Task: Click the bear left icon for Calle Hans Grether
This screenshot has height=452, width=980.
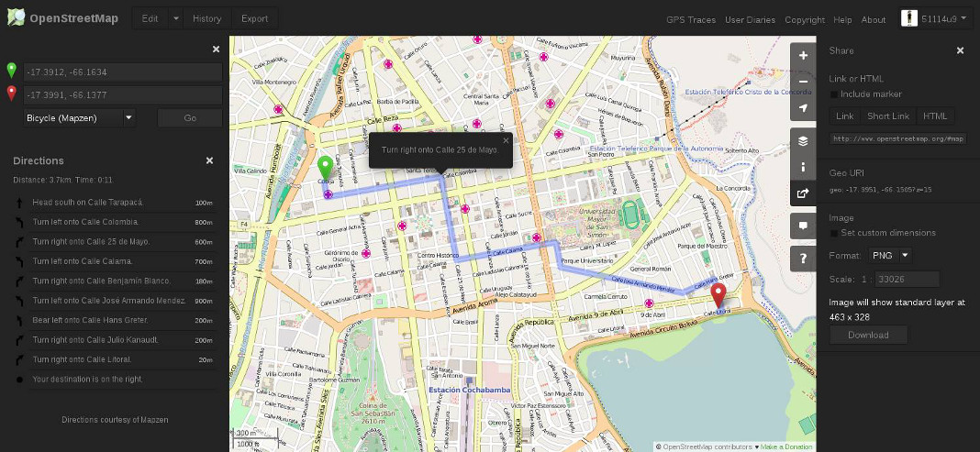Action: point(19,320)
